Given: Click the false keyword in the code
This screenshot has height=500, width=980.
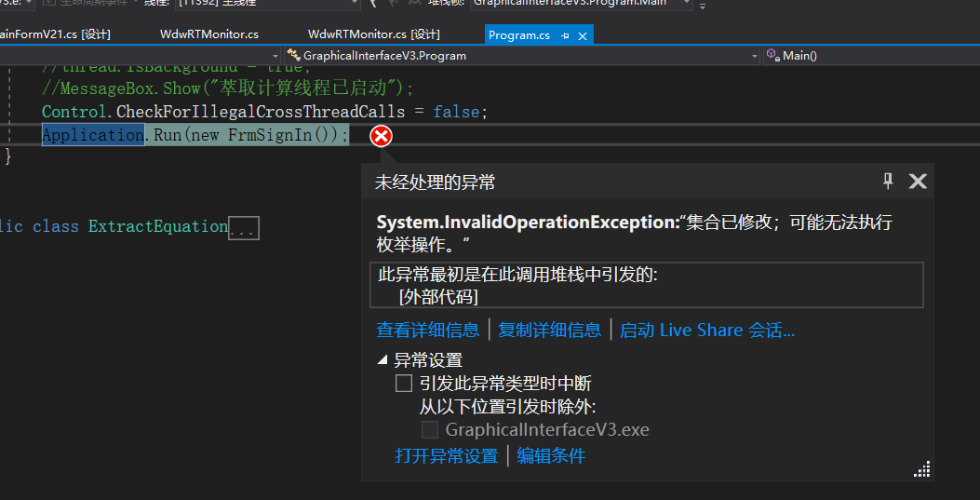Looking at the screenshot, I should point(456,112).
